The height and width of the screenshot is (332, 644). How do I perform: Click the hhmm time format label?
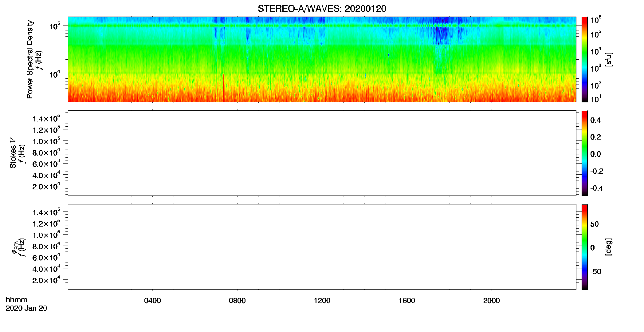pos(17,300)
